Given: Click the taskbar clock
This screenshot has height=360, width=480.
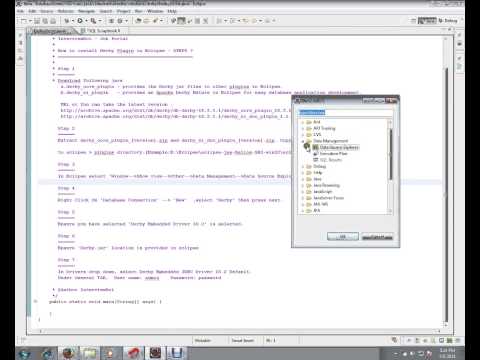Looking at the screenshot, I should coord(447,353).
